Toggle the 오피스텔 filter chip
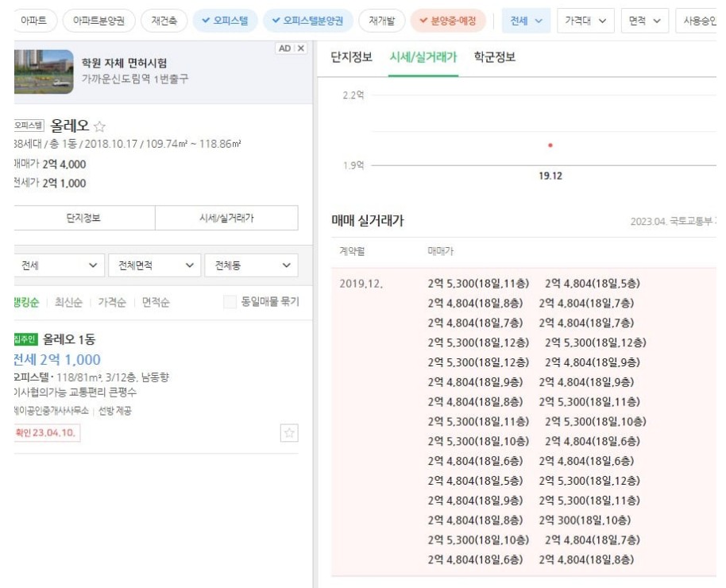 coord(224,21)
